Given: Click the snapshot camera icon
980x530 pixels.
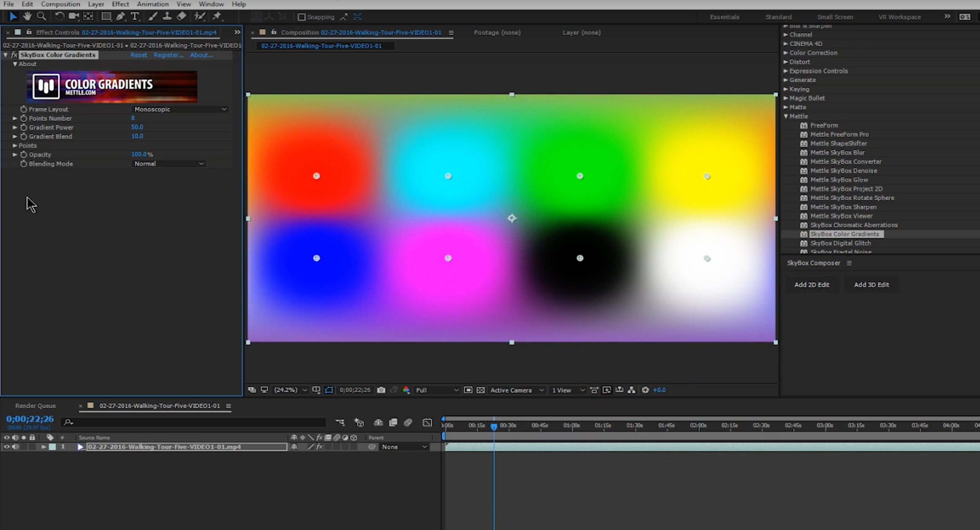Looking at the screenshot, I should (381, 390).
